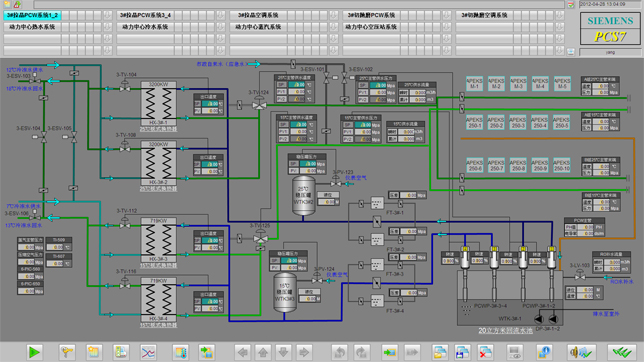Open the APEKS M-1 equipment block

[x=474, y=84]
